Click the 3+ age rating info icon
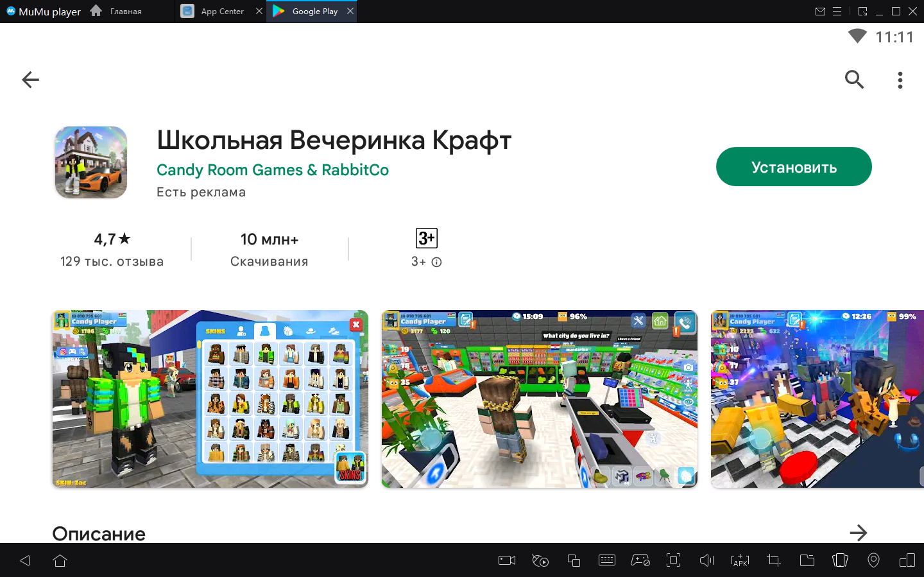The width and height of the screenshot is (924, 577). pyautogui.click(x=437, y=262)
